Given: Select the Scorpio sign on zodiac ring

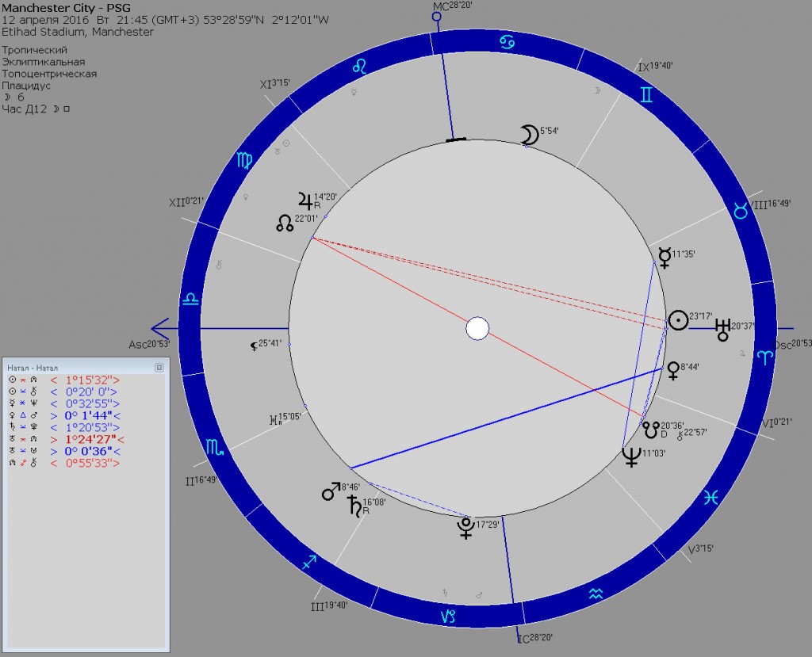Looking at the screenshot, I should [x=216, y=447].
